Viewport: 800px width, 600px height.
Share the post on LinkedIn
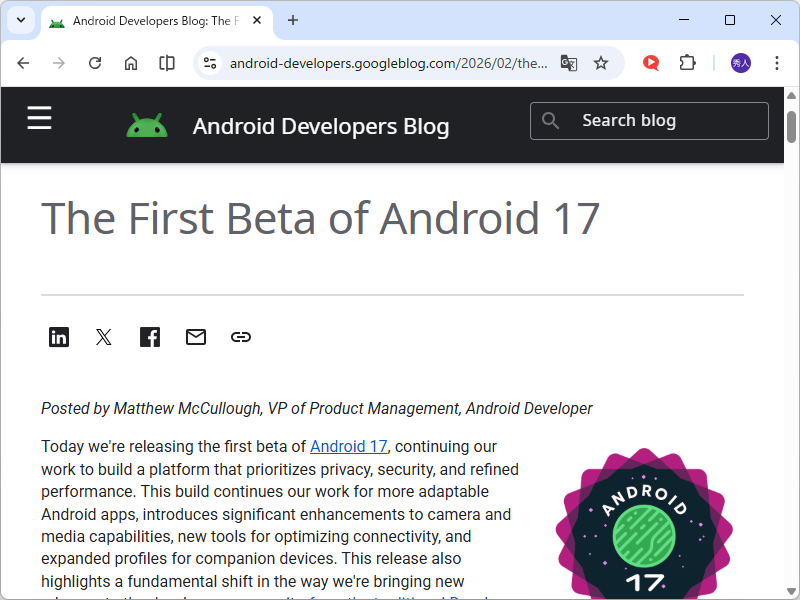pos(58,337)
